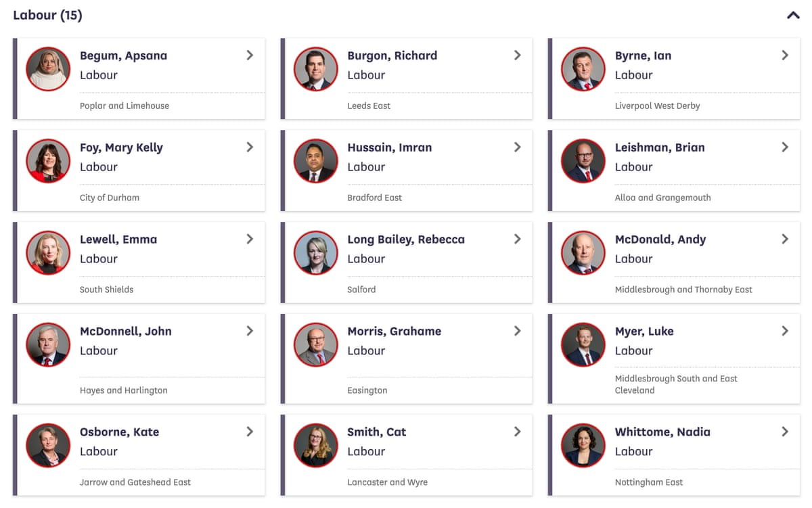Open Apsana Begum's portrait photo
The width and height of the screenshot is (812, 508).
(47, 68)
